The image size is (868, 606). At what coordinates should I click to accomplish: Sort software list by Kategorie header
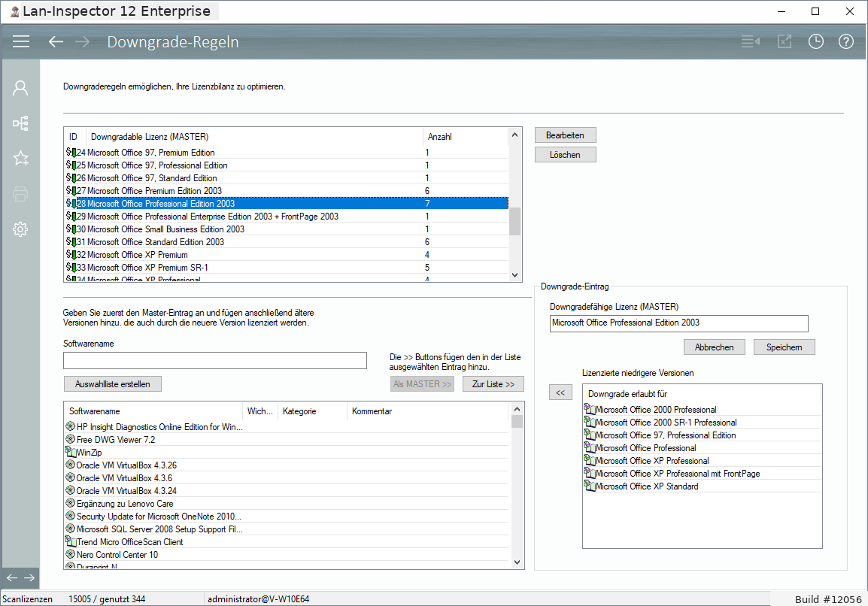312,411
